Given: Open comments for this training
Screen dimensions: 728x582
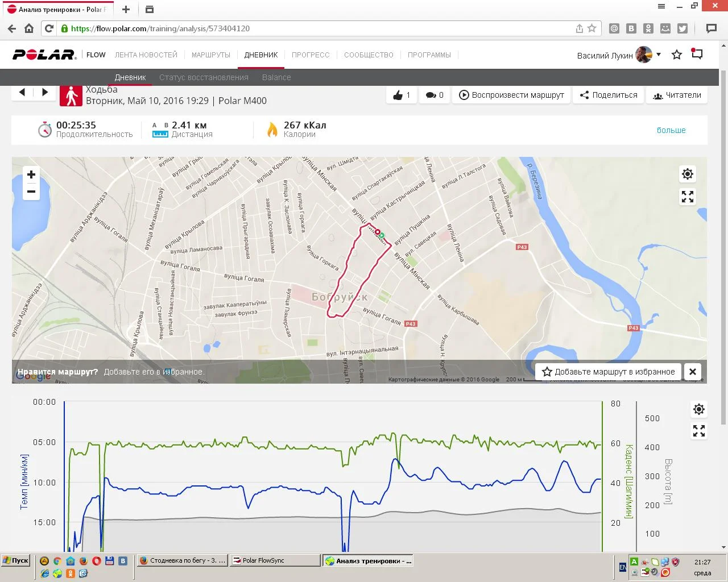Looking at the screenshot, I should pyautogui.click(x=435, y=95).
